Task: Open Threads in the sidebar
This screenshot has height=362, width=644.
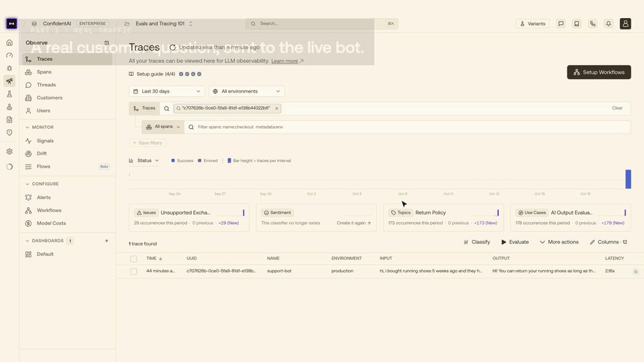Action: pyautogui.click(x=67, y=85)
